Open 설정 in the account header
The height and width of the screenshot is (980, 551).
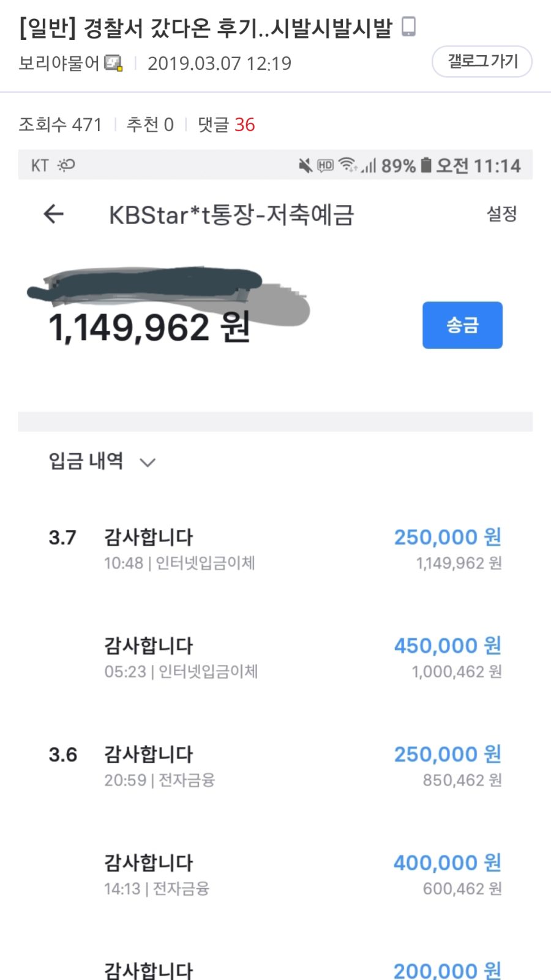[501, 214]
